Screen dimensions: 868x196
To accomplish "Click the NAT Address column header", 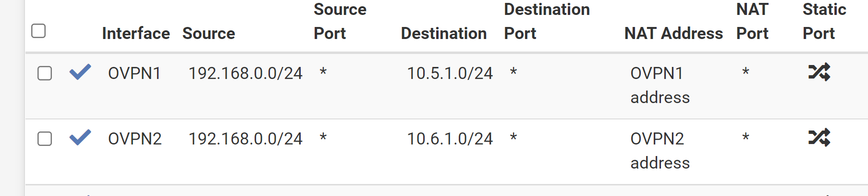I will pyautogui.click(x=673, y=33).
